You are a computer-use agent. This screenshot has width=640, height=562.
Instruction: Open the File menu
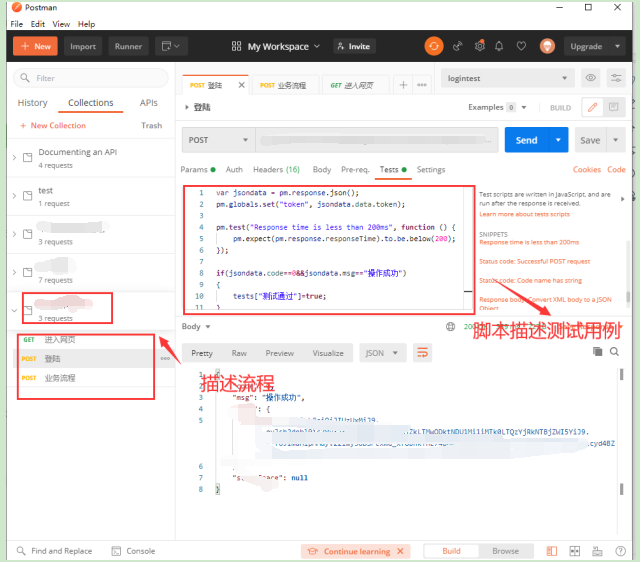click(17, 24)
